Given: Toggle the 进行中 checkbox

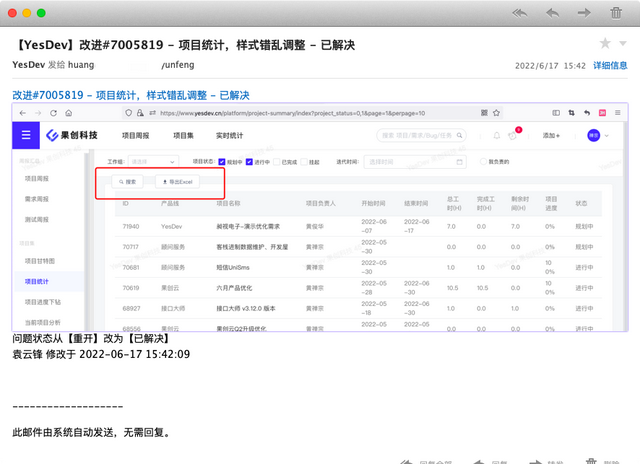Looking at the screenshot, I should pos(249,162).
